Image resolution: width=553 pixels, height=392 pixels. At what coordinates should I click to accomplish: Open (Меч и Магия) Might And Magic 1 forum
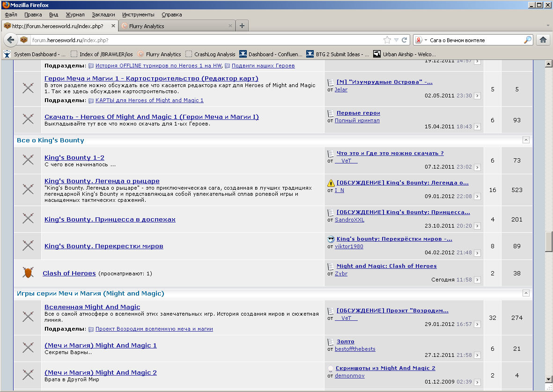[x=101, y=346]
